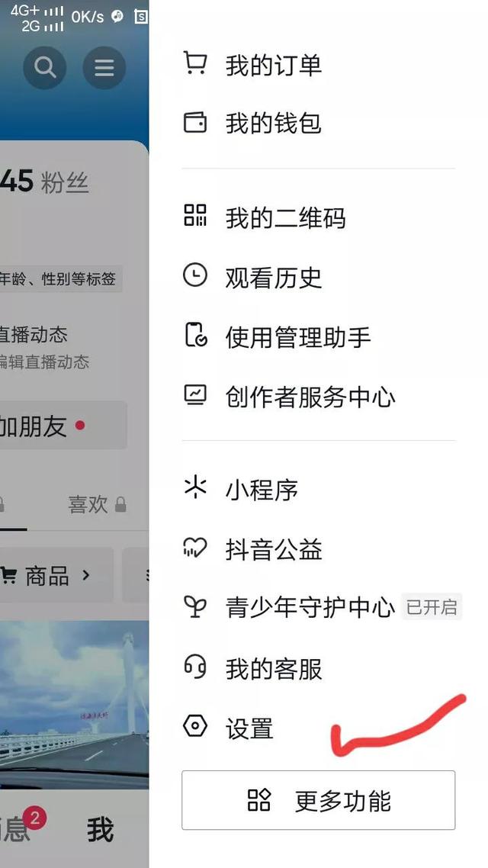Open the bridge video thumbnail

74,704
